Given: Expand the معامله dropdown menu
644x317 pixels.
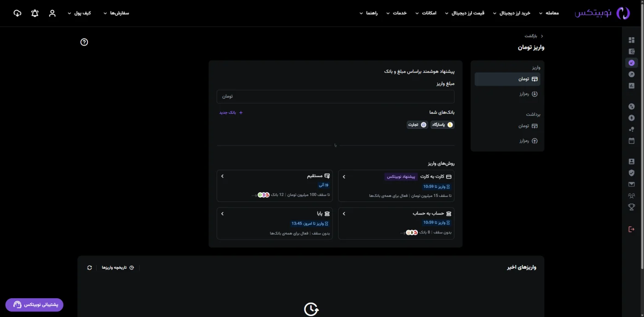Looking at the screenshot, I should tap(549, 13).
